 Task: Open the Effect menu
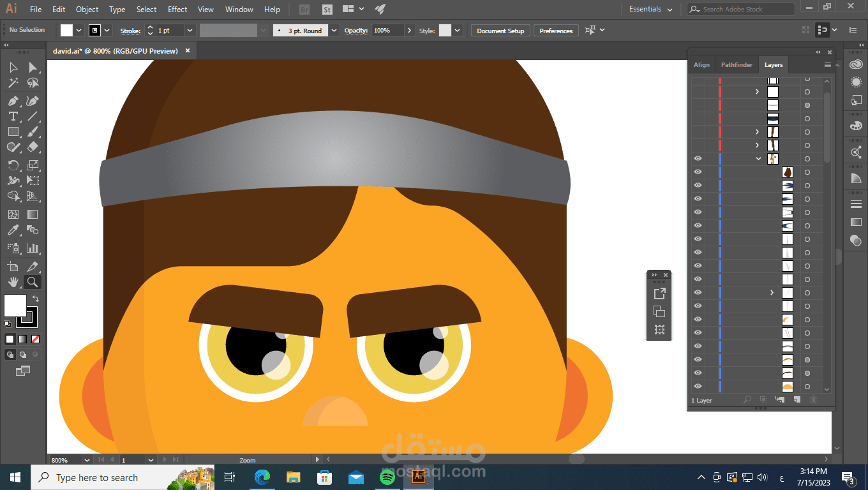[177, 10]
